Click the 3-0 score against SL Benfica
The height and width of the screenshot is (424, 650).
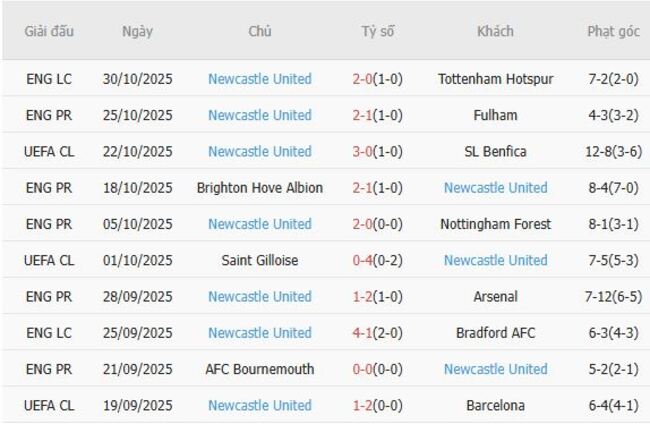(x=362, y=151)
